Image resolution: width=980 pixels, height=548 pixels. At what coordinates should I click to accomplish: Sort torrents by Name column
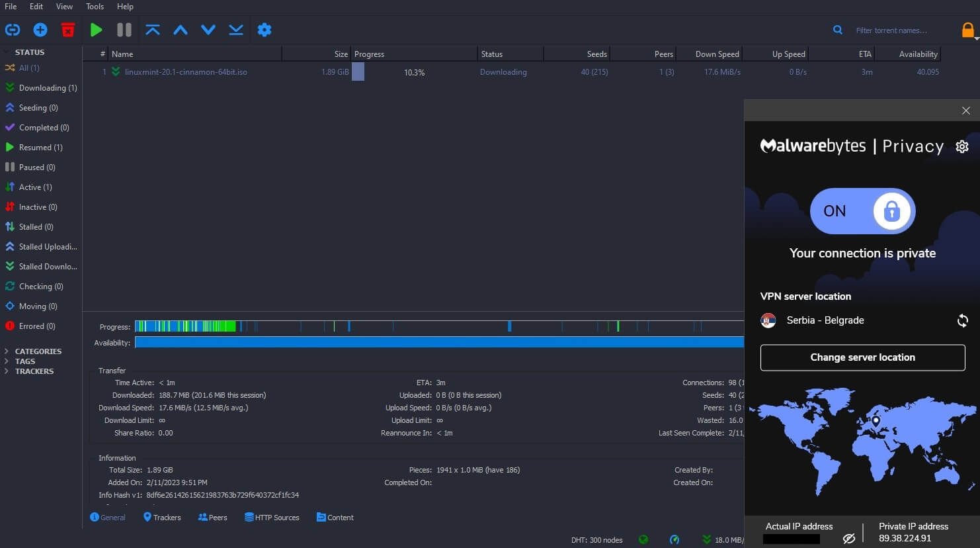coord(195,54)
